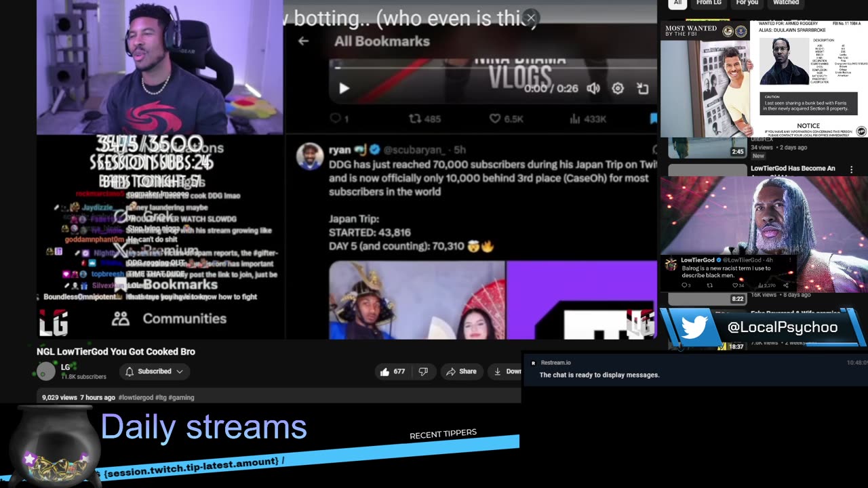Seek the tweet video progress bar
Image resolution: width=868 pixels, height=488 pixels.
pyautogui.click(x=492, y=68)
